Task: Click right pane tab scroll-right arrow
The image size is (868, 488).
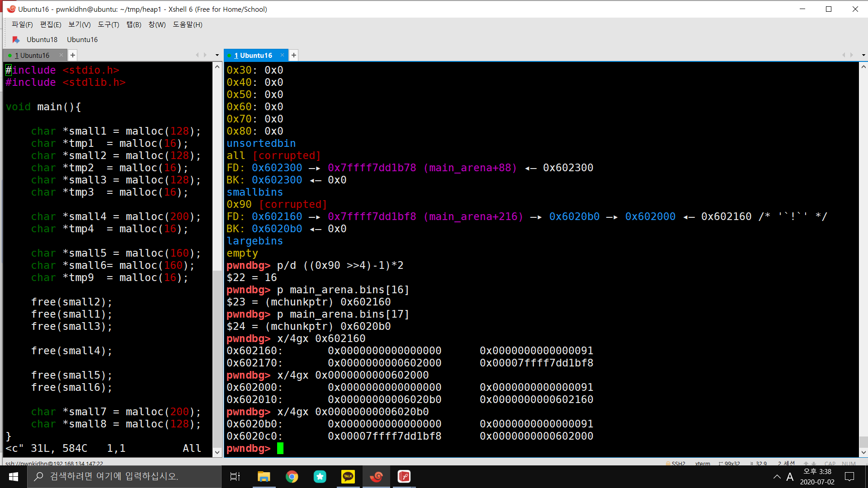Action: 852,55
